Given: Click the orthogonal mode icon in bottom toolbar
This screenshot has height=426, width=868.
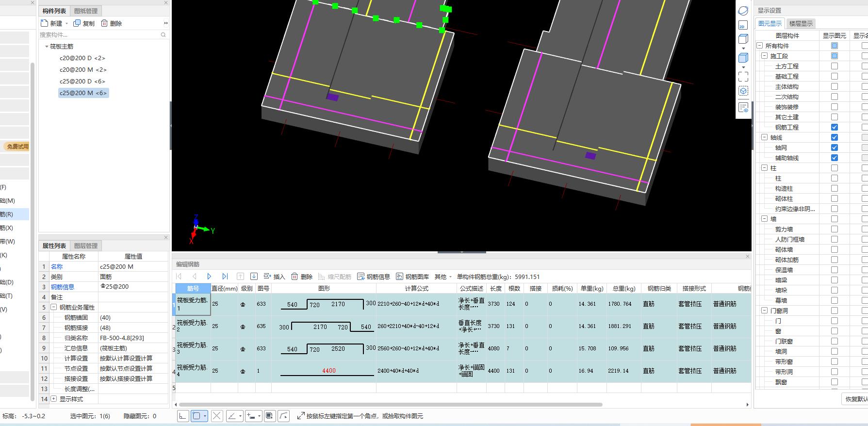Looking at the screenshot, I should (182, 416).
